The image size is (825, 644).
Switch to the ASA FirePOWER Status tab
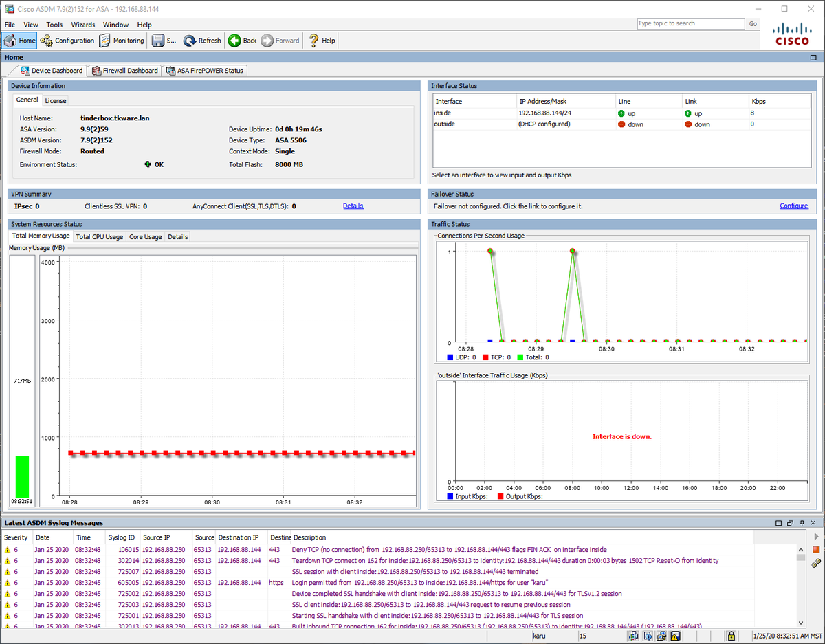(x=204, y=71)
